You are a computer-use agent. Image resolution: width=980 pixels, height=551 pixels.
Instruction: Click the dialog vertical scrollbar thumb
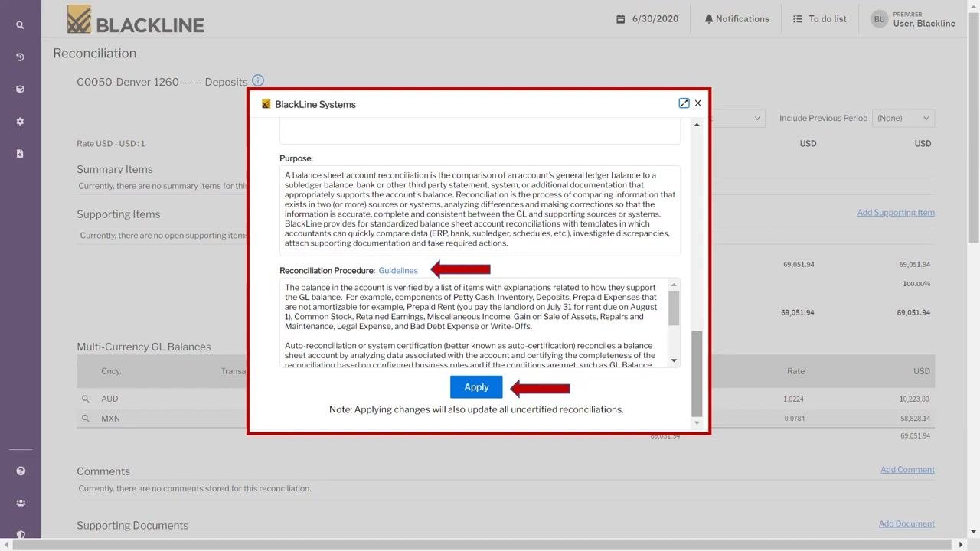point(697,373)
